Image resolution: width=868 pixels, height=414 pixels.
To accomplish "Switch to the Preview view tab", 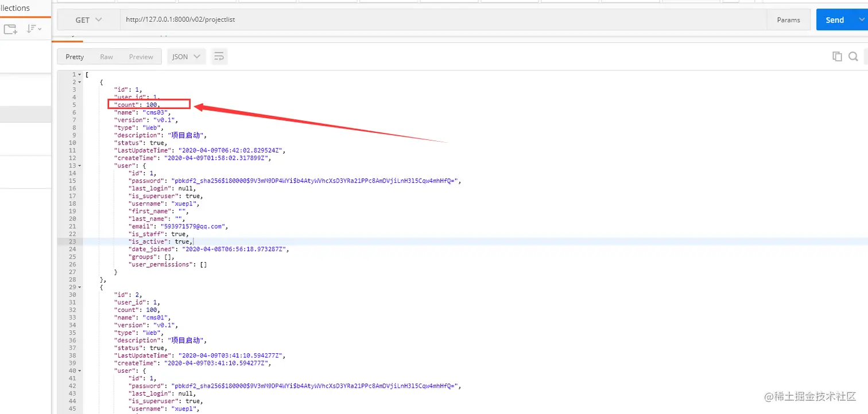I will tap(141, 57).
